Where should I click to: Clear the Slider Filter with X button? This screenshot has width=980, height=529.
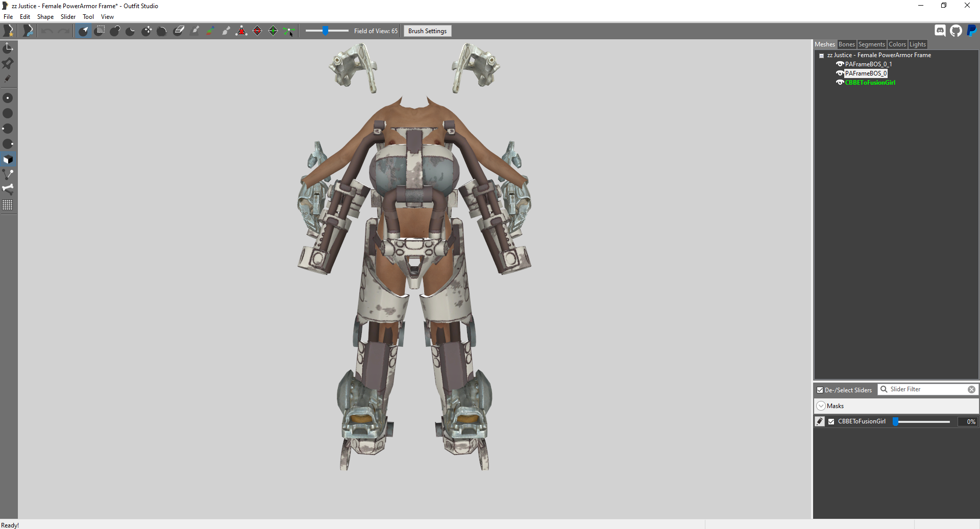(971, 390)
